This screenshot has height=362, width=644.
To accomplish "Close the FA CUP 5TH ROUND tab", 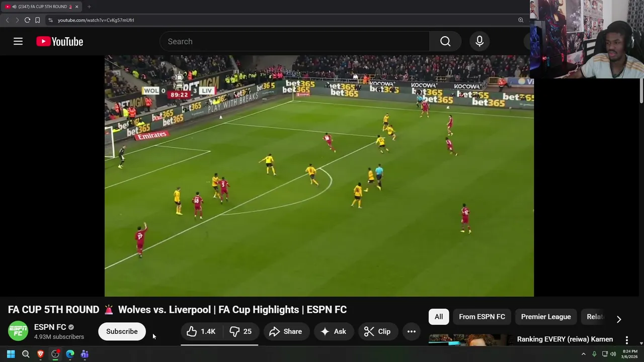I will tap(76, 7).
